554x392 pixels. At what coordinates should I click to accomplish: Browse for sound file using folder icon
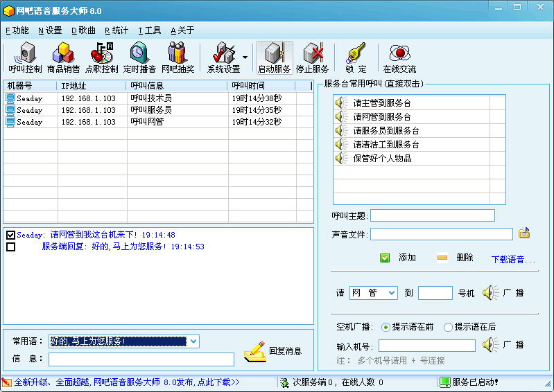point(524,233)
